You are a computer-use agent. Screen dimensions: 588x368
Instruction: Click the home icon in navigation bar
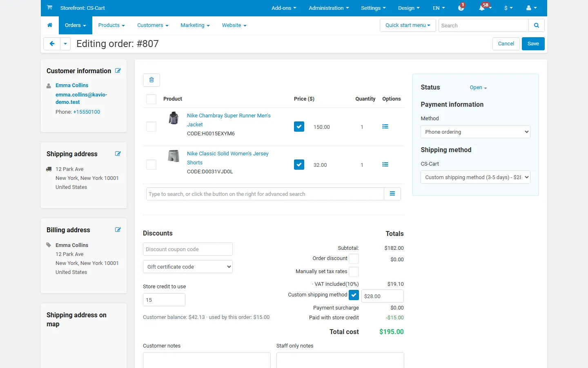pos(50,25)
